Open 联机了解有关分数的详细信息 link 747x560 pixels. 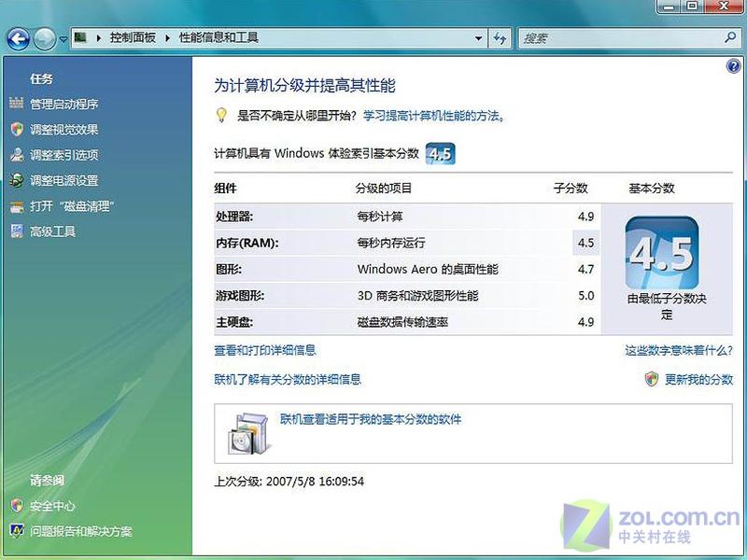pyautogui.click(x=288, y=380)
